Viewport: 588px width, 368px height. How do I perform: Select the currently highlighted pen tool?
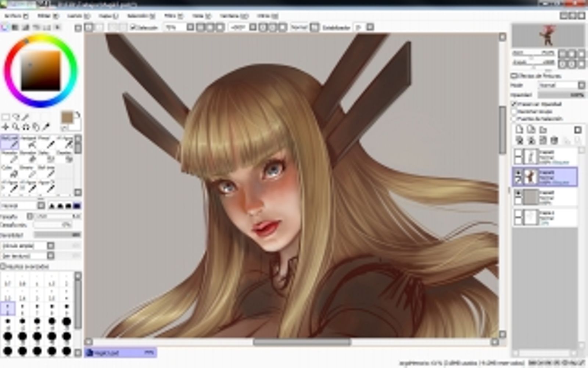click(10, 143)
